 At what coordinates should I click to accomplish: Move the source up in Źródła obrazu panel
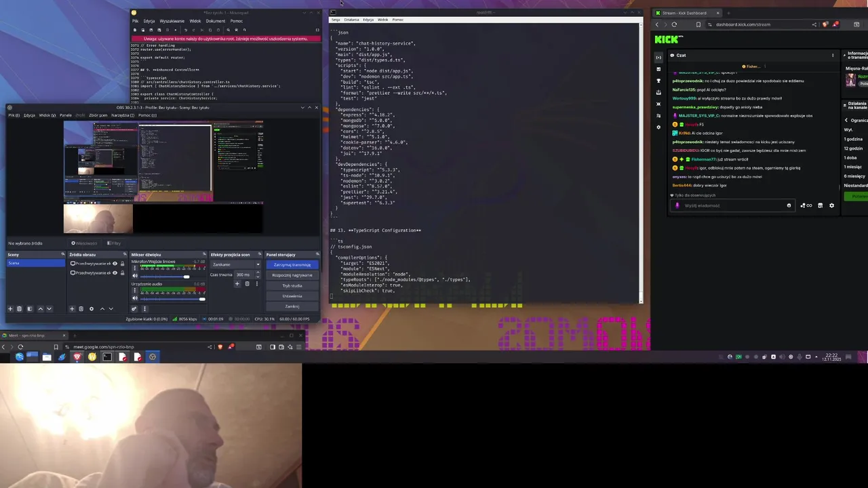102,309
